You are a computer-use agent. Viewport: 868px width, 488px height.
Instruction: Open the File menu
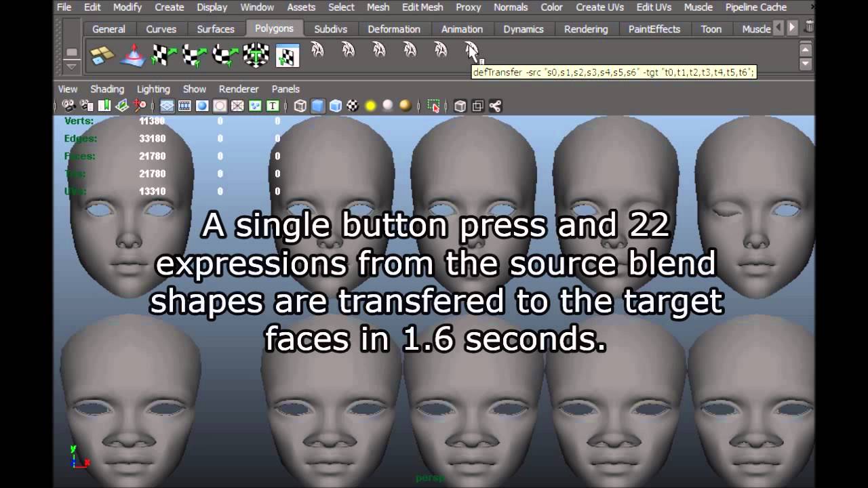[64, 7]
